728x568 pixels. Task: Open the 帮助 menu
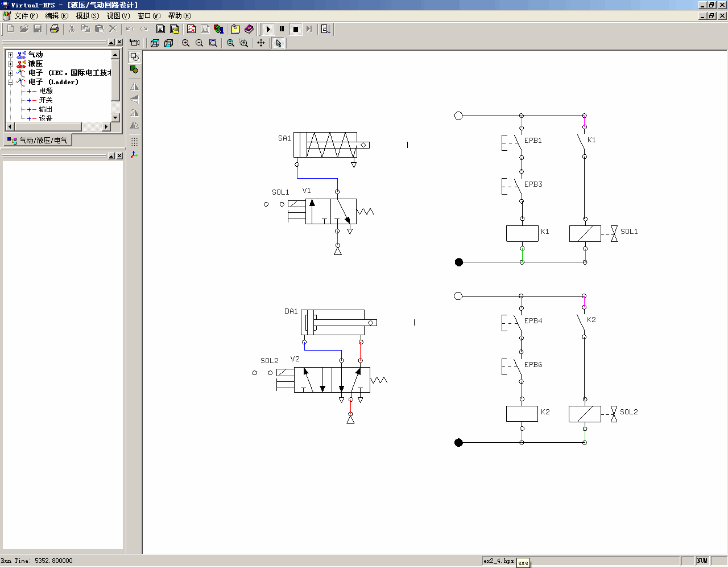[179, 16]
